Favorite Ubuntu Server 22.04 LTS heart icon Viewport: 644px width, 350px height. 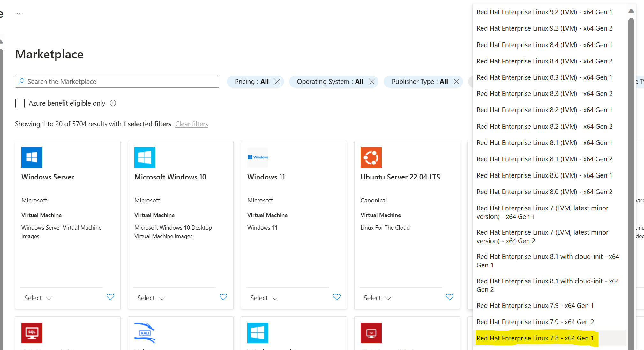pyautogui.click(x=450, y=297)
